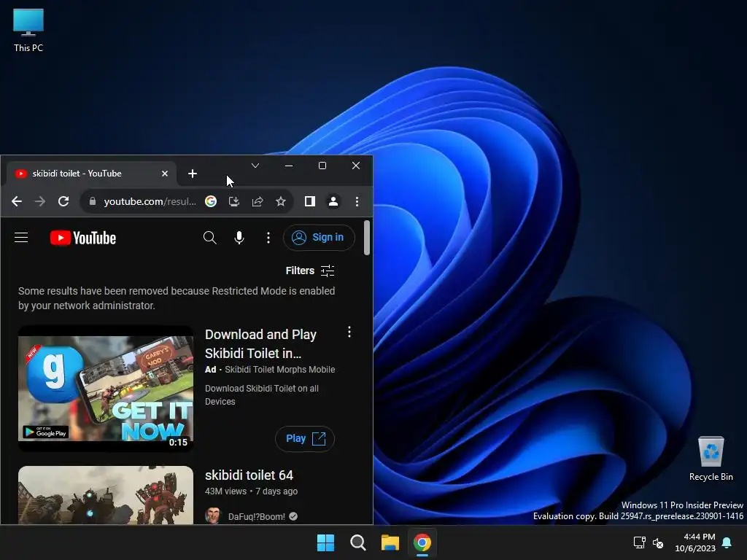Image resolution: width=747 pixels, height=560 pixels.
Task: Open Download and Play Skibidi Toilet title
Action: 260,344
